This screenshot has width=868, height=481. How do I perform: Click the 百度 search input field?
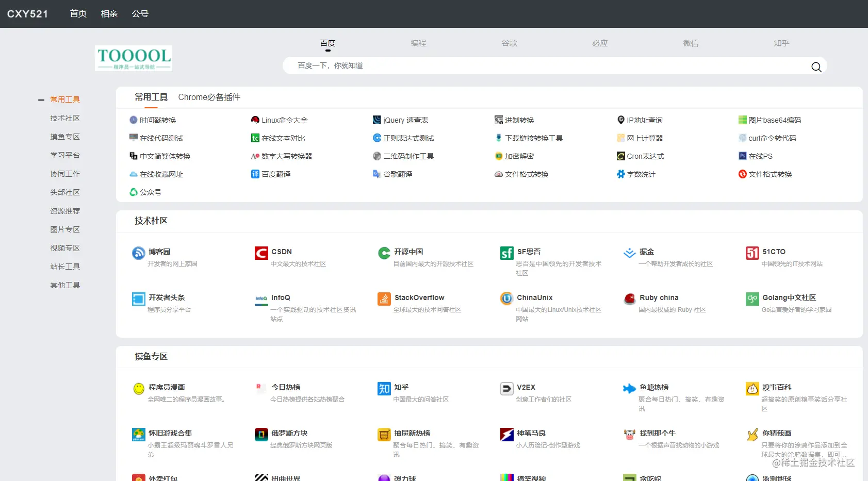coord(547,65)
